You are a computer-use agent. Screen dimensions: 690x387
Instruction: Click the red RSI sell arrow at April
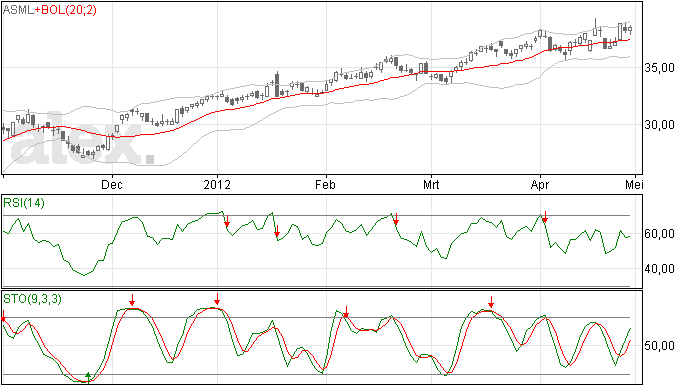pyautogui.click(x=545, y=217)
